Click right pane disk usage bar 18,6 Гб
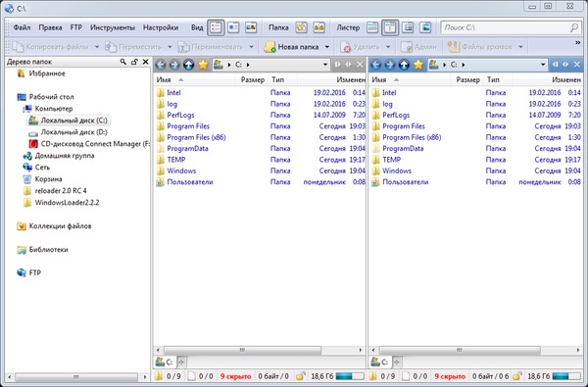 pyautogui.click(x=566, y=376)
